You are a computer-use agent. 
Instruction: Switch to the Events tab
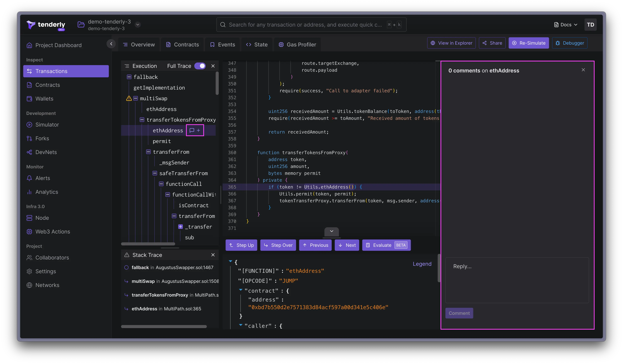[223, 44]
